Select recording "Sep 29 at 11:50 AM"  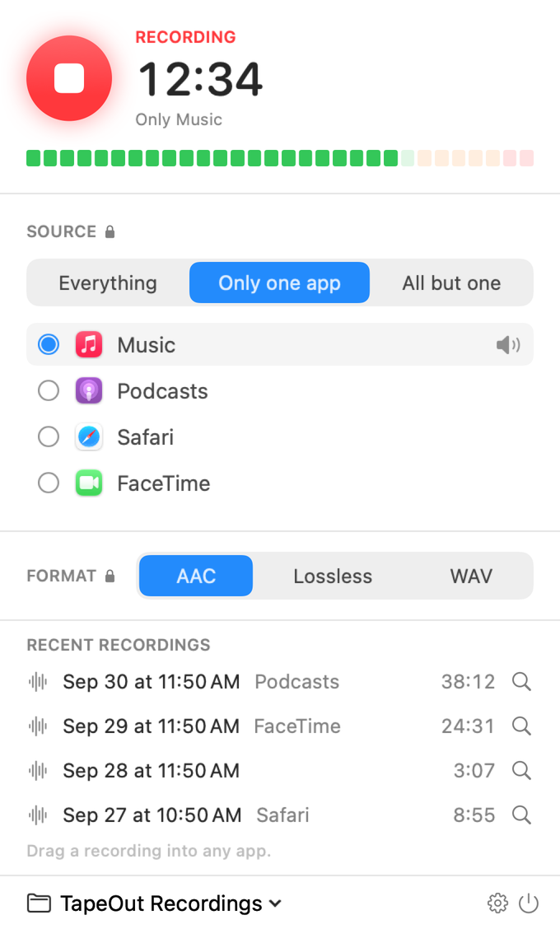[151, 726]
